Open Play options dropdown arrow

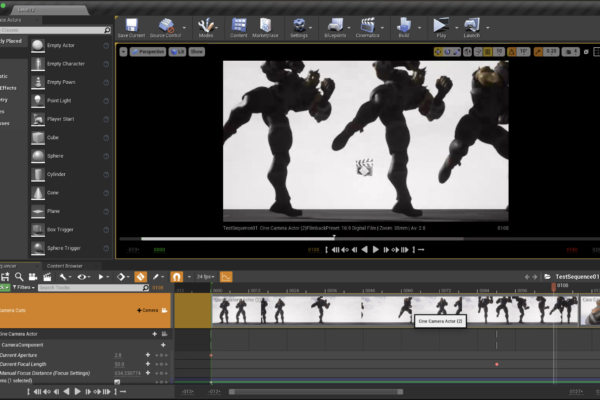click(x=456, y=28)
